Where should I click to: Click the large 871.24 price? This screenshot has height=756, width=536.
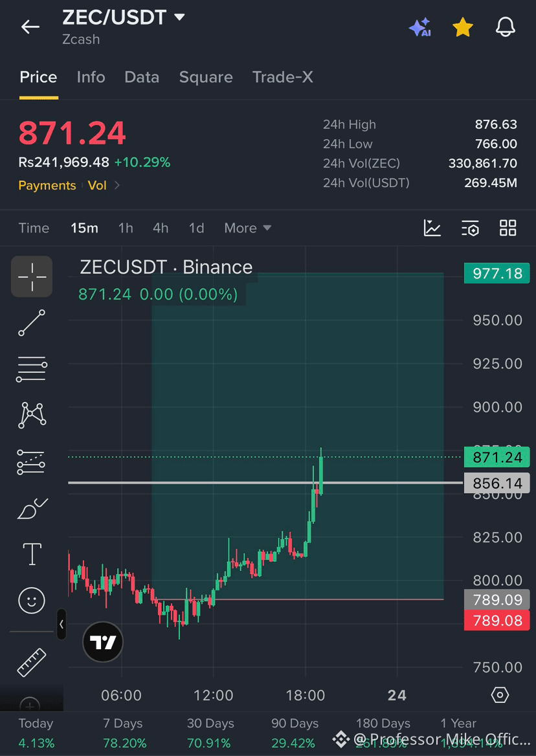coord(73,133)
